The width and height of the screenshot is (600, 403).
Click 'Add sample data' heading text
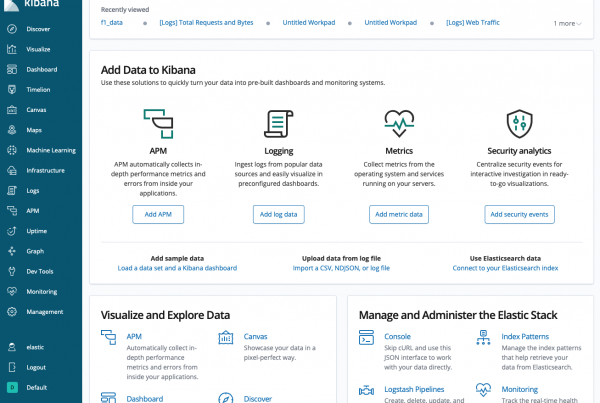pyautogui.click(x=177, y=258)
